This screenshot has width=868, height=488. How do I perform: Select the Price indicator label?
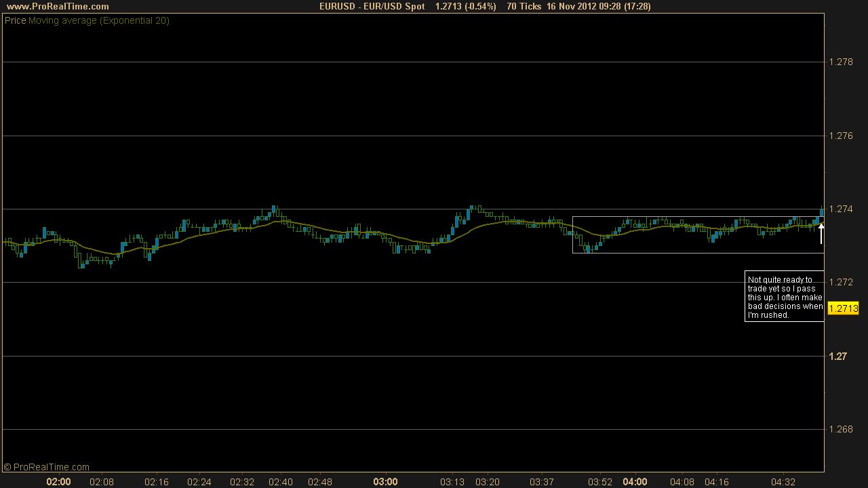click(x=16, y=20)
